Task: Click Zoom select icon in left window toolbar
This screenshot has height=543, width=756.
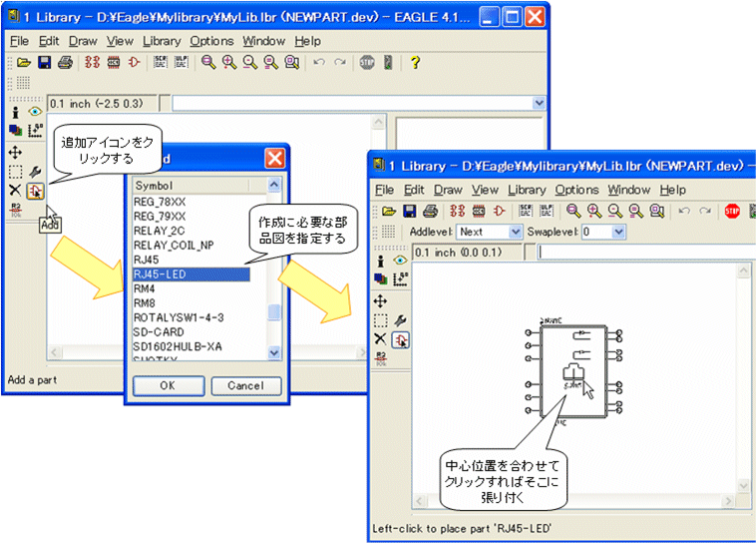Action: 291,62
